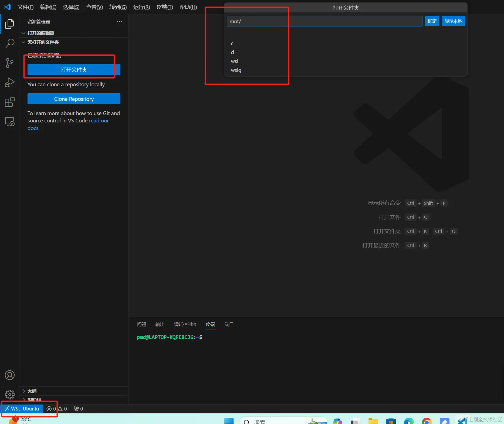Open the 运行(R) menu
Viewport: 504px width, 424px height.
pyautogui.click(x=141, y=7)
